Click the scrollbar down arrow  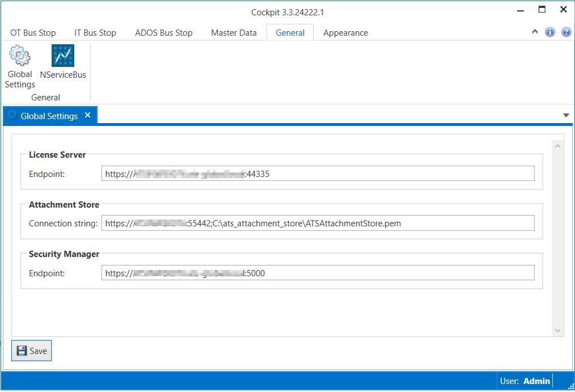(557, 330)
